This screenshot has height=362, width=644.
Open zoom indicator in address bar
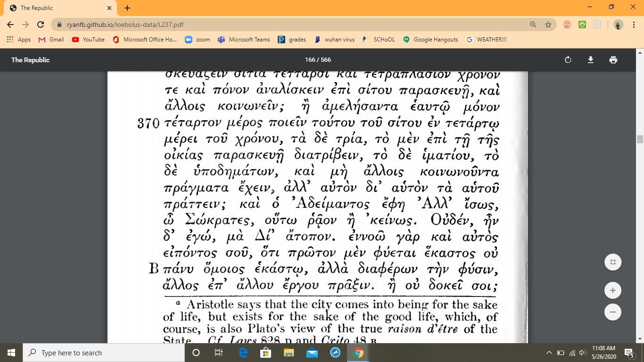[x=533, y=25]
